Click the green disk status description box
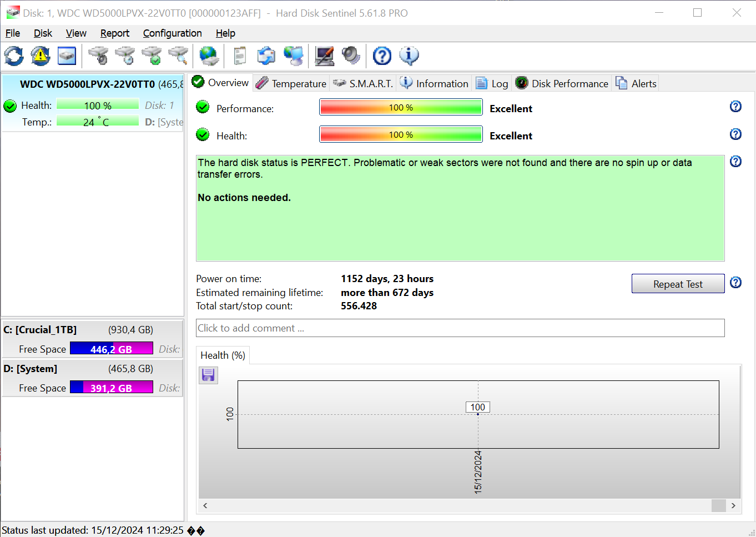The height and width of the screenshot is (537, 756). (x=460, y=208)
